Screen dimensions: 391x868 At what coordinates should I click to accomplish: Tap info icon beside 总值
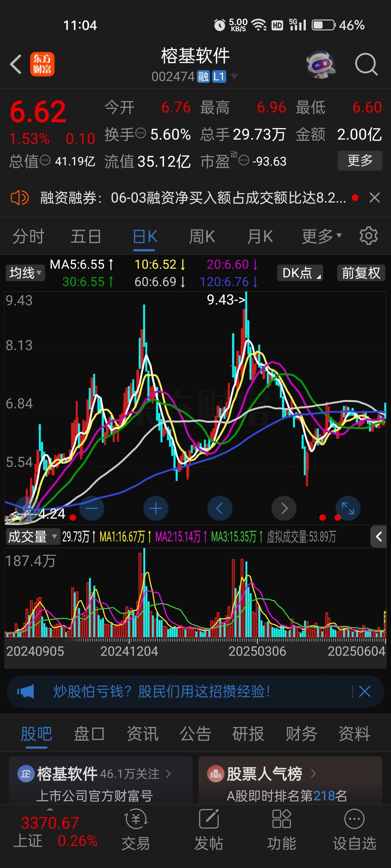tap(45, 160)
